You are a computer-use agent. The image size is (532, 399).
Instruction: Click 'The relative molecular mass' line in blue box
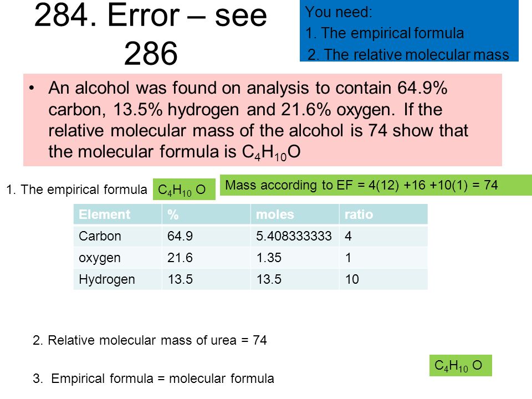coord(408,55)
